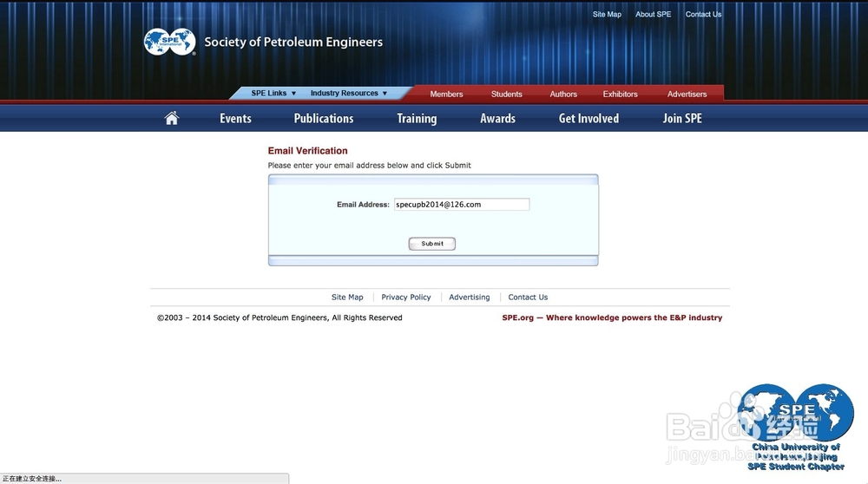868x484 pixels.
Task: Open the Publications menu
Action: (x=323, y=118)
